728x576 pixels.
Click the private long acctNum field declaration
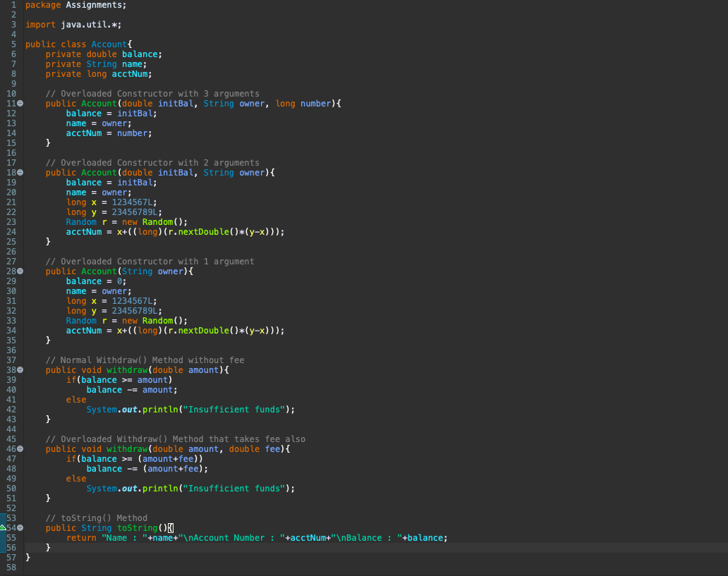[x=99, y=74]
